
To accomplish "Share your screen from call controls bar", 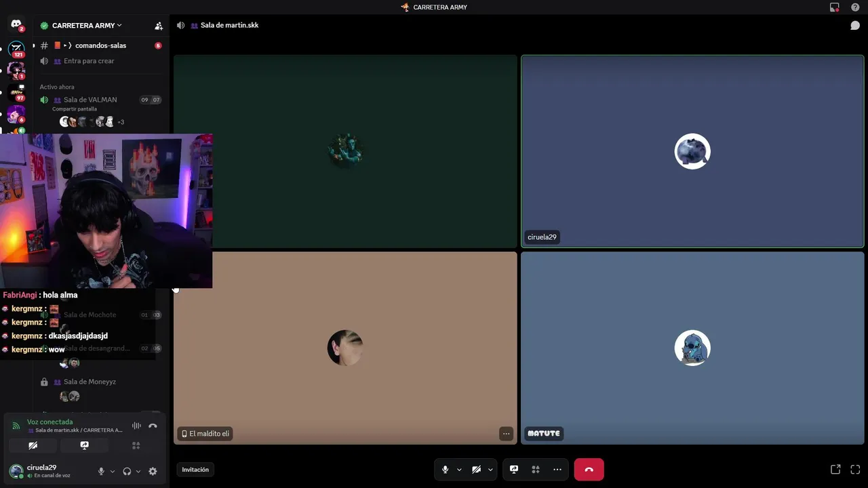I will [x=514, y=470].
